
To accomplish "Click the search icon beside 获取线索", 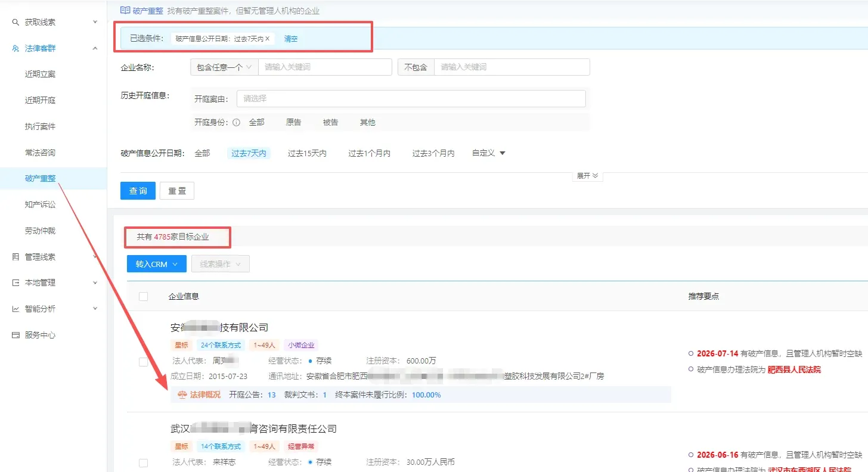I will tap(15, 22).
